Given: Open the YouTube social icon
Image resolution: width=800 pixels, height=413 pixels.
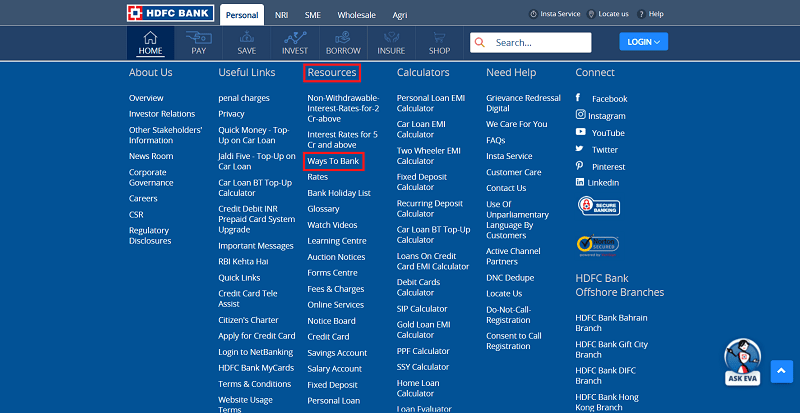Looking at the screenshot, I should point(581,131).
